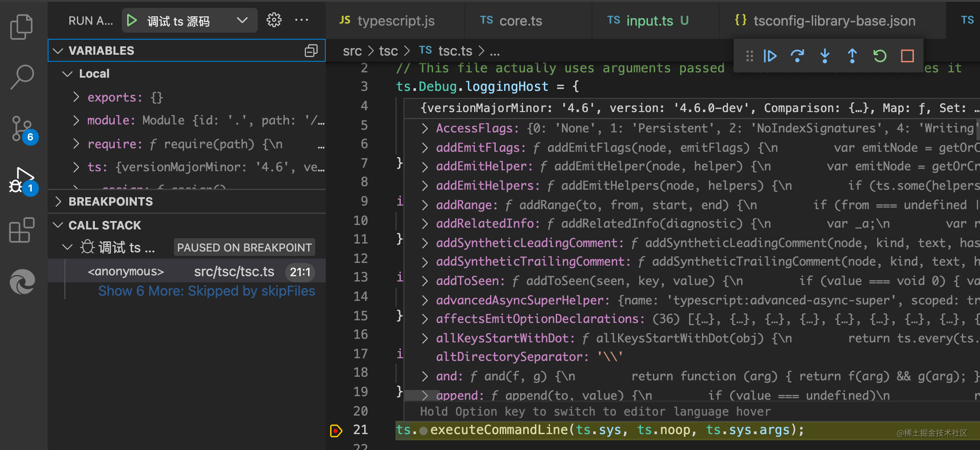The width and height of the screenshot is (980, 450).
Task: Select the anonymous stack frame
Action: tap(187, 271)
